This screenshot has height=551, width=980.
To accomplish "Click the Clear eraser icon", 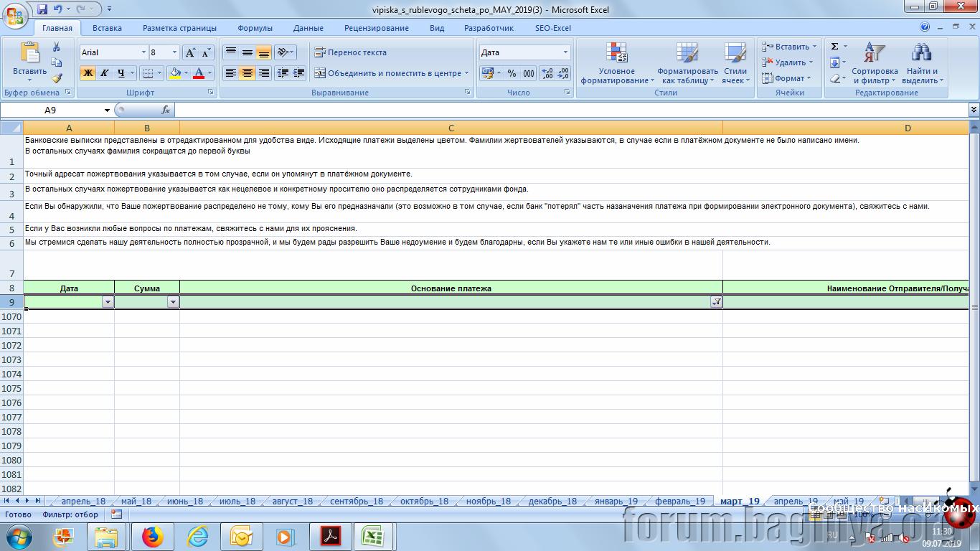I will [x=835, y=78].
